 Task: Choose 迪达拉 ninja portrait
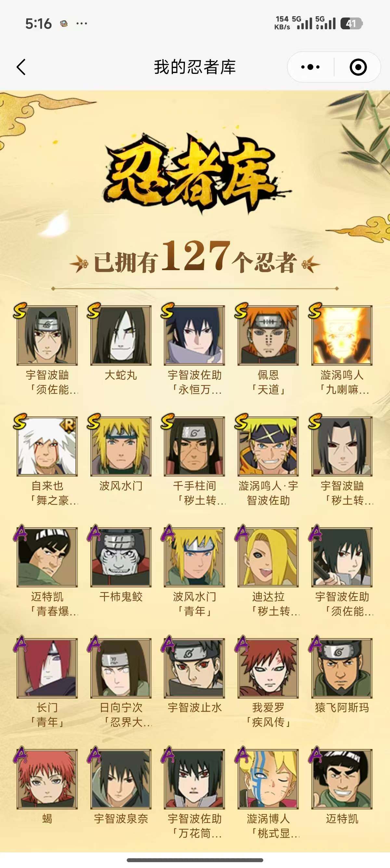coord(268,557)
